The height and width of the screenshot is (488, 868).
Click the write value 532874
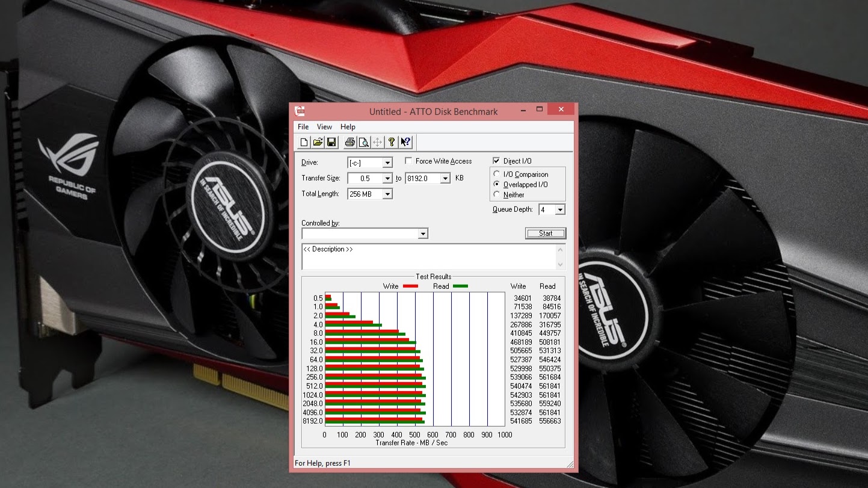pos(521,413)
